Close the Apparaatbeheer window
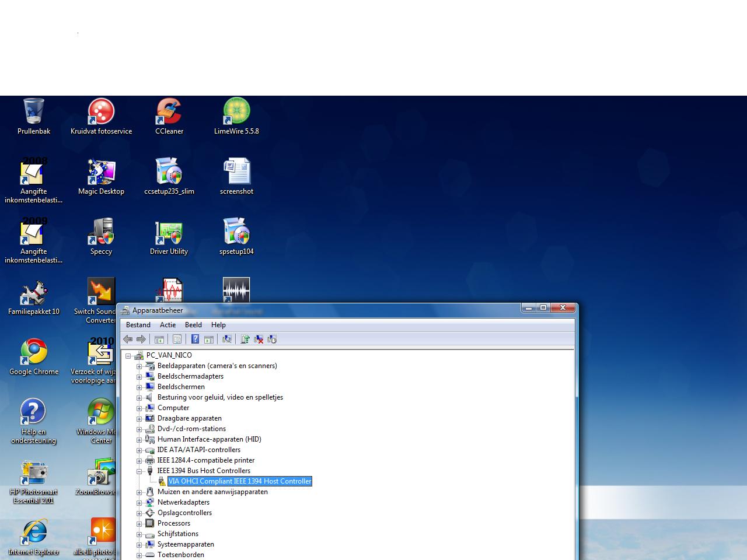Screen dimensions: 747x560 click(x=563, y=307)
